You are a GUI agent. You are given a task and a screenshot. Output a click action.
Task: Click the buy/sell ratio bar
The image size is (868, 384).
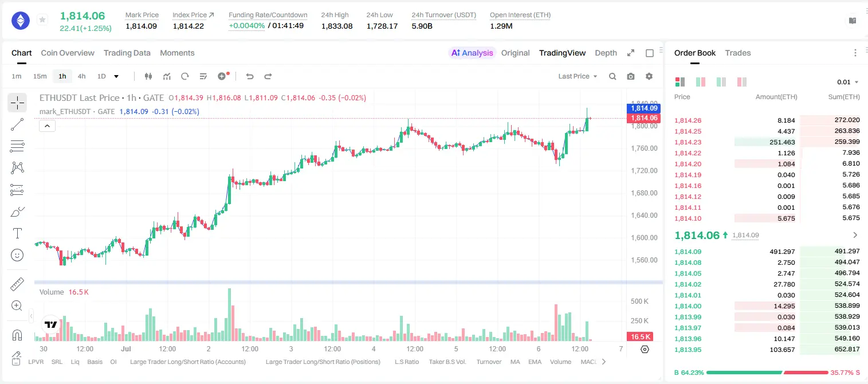tap(768, 372)
